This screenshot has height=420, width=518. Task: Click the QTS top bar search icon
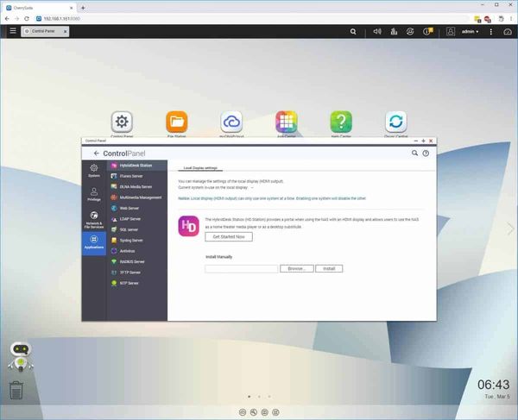pos(353,32)
